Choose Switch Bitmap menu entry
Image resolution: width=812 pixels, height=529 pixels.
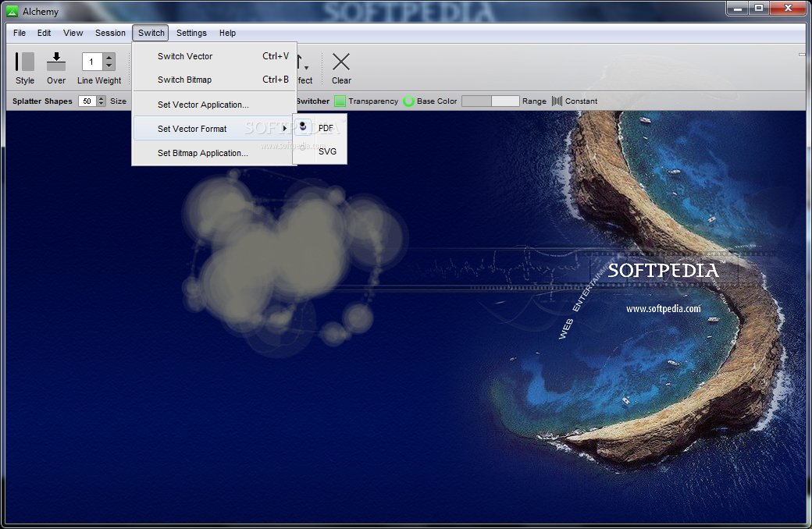point(215,80)
